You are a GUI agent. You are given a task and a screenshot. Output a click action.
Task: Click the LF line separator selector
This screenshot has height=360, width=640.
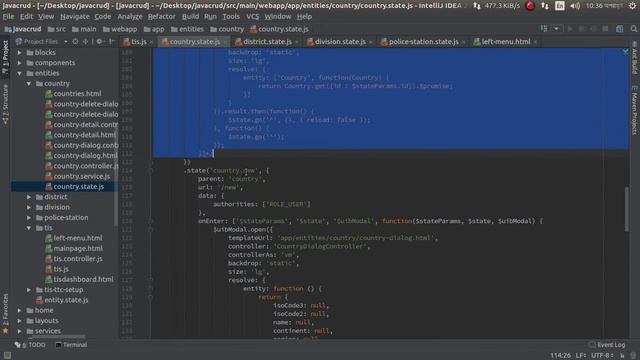click(581, 356)
